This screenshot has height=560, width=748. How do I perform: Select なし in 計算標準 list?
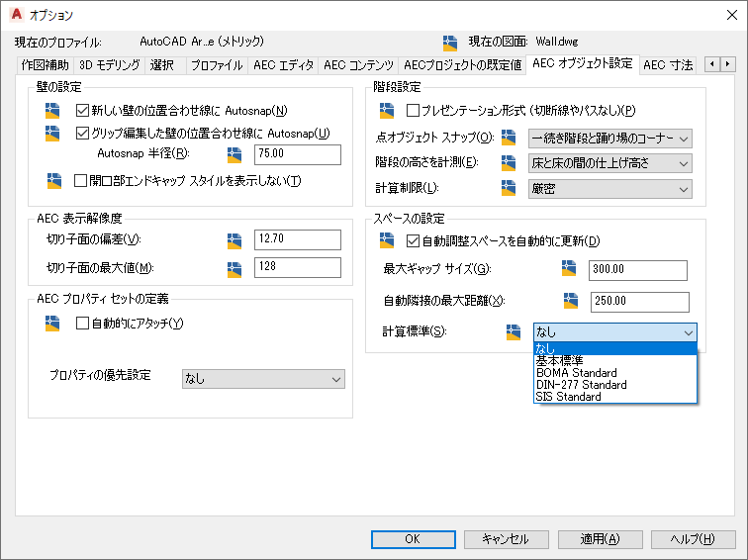(614, 348)
